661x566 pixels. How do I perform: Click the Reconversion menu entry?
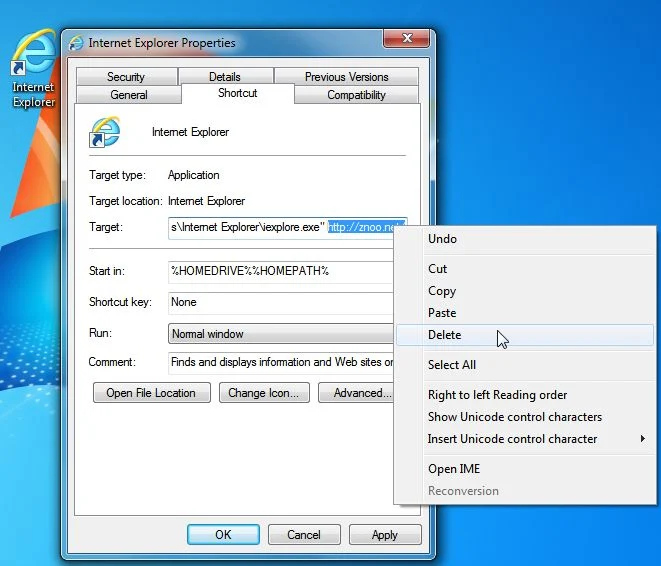[525, 491]
